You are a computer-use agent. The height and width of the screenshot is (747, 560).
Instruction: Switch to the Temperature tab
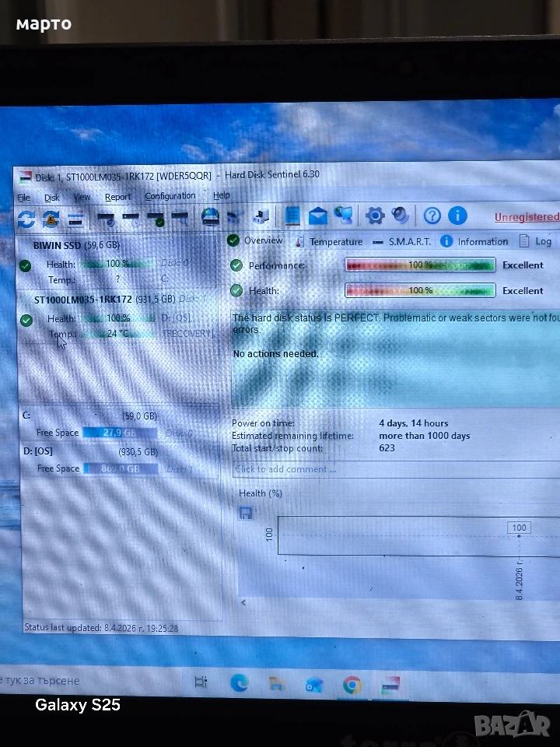tap(329, 241)
